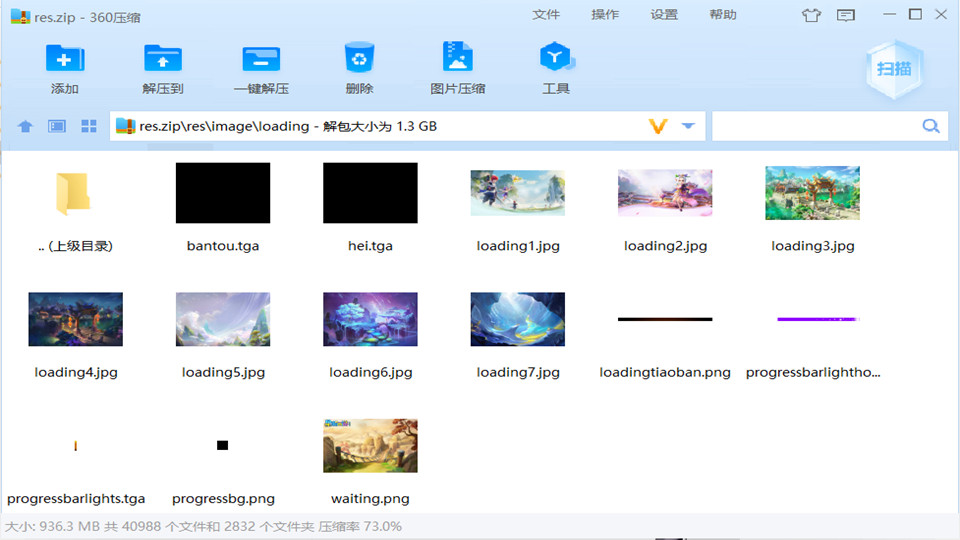Open the 帮助 (Help) menu
This screenshot has height=540, width=960.
723,15
